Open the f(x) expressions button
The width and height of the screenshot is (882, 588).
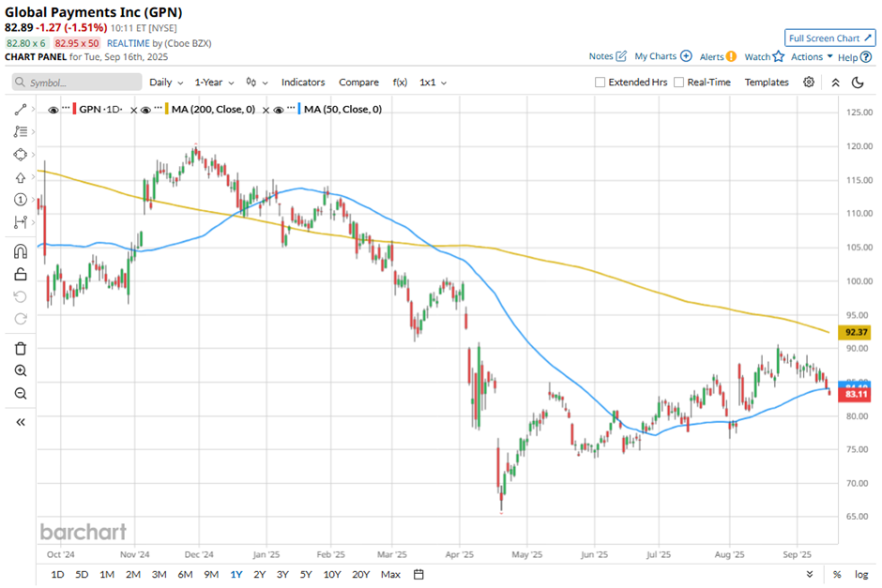400,83
